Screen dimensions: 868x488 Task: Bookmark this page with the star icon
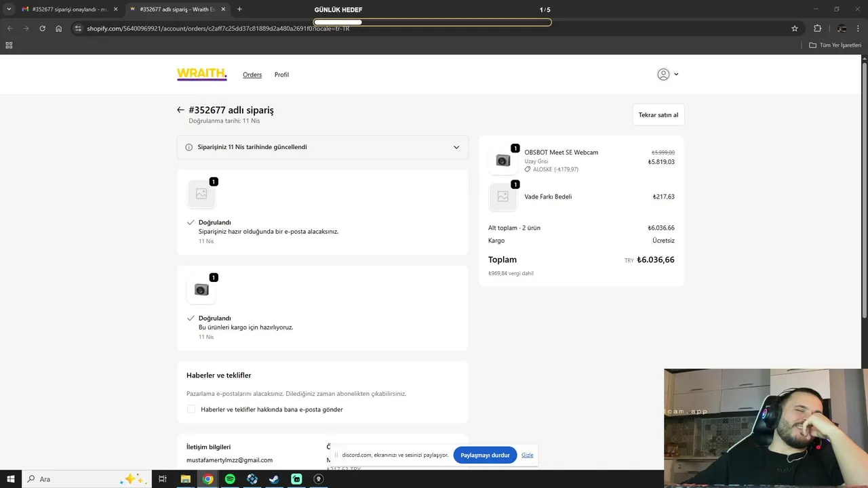click(795, 28)
